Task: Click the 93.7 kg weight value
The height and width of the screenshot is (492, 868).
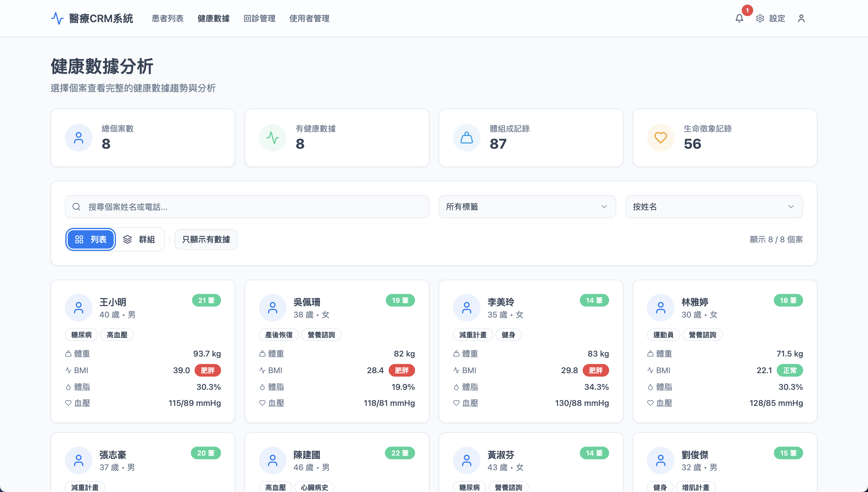Action: 207,354
